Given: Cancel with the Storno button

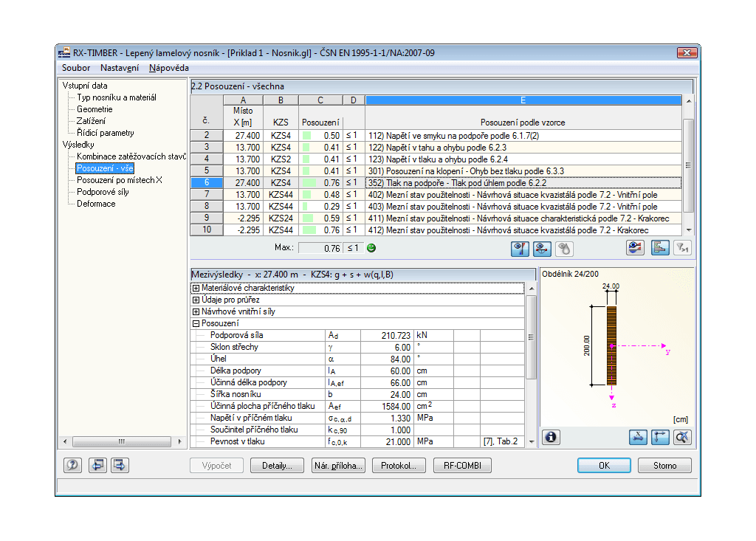Looking at the screenshot, I should coord(665,465).
